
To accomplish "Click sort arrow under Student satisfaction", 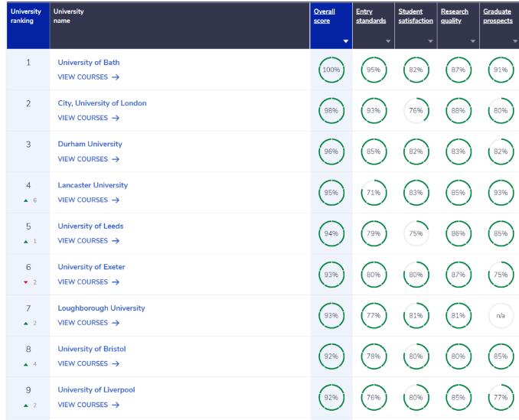I will (431, 41).
